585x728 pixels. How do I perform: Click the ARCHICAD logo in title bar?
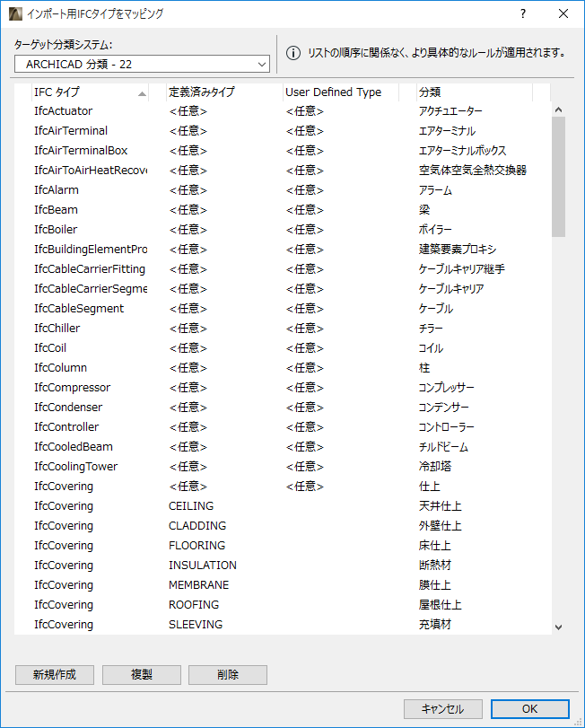coord(15,14)
